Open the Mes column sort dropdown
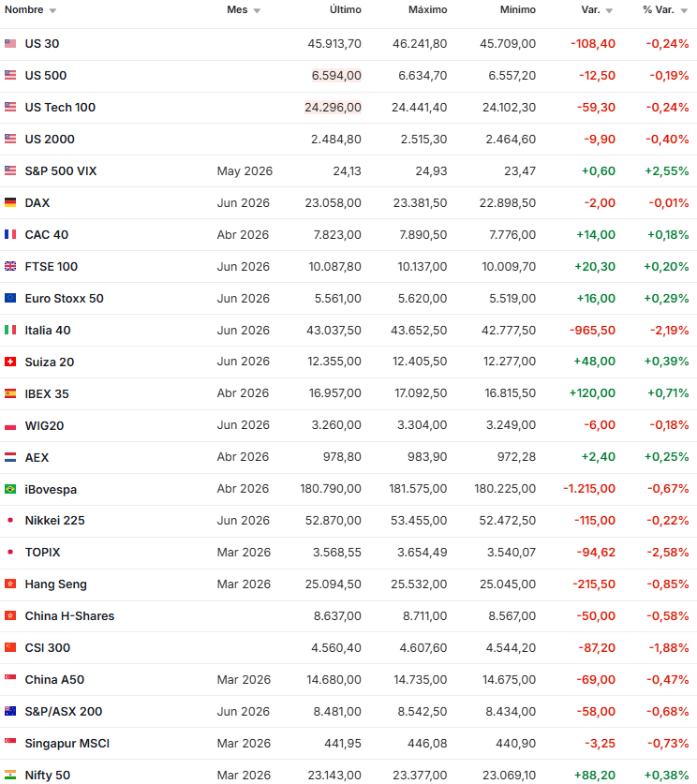Viewport: 697px width, 784px height. pyautogui.click(x=258, y=11)
